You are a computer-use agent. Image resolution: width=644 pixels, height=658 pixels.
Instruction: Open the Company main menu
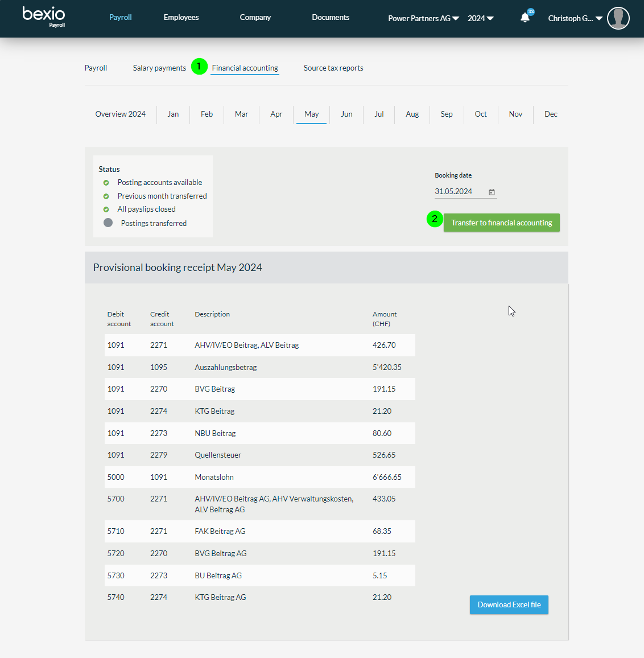pos(255,17)
